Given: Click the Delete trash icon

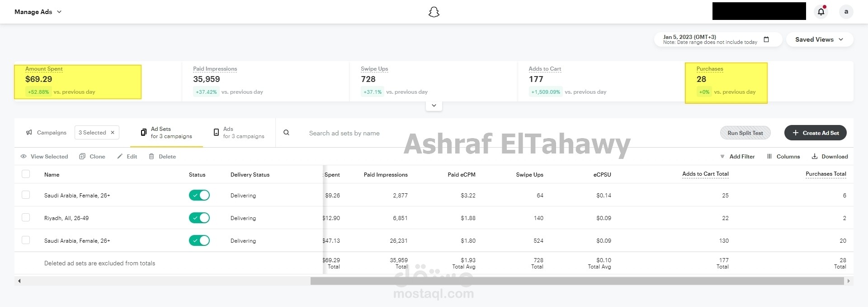Looking at the screenshot, I should point(151,157).
